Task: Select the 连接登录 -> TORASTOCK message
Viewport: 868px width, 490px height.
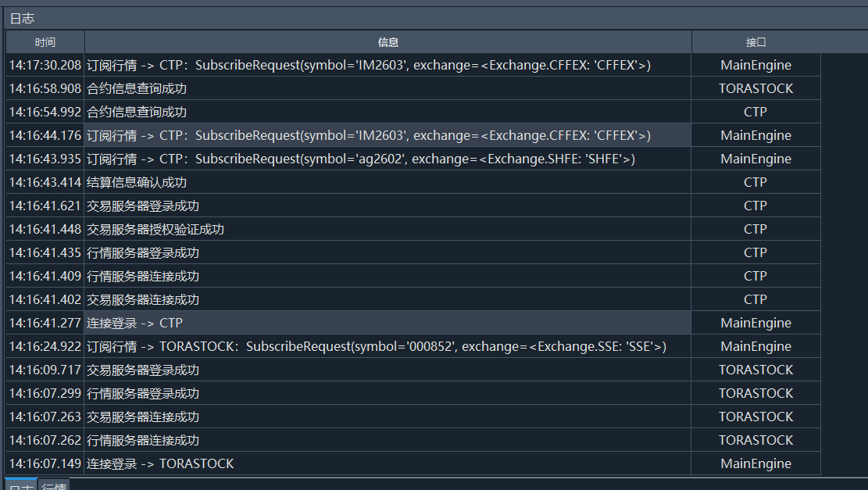Action: tap(160, 463)
